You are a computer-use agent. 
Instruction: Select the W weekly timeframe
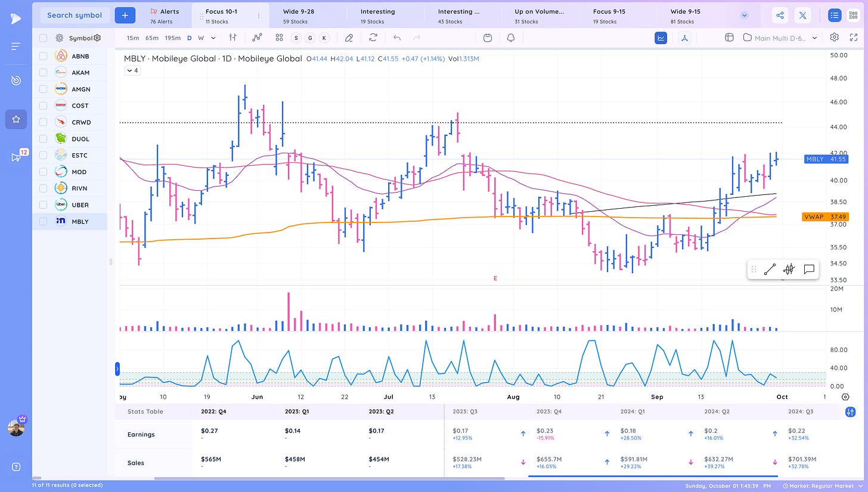click(201, 38)
